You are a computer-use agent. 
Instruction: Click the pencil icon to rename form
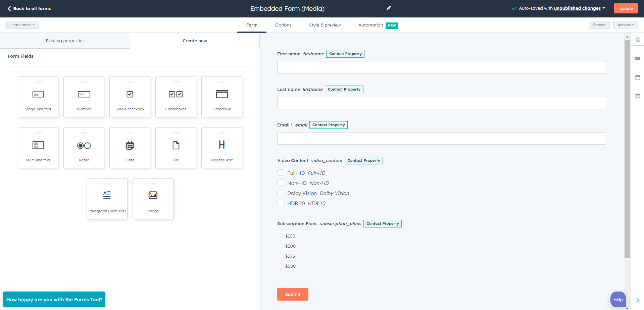coord(389,8)
